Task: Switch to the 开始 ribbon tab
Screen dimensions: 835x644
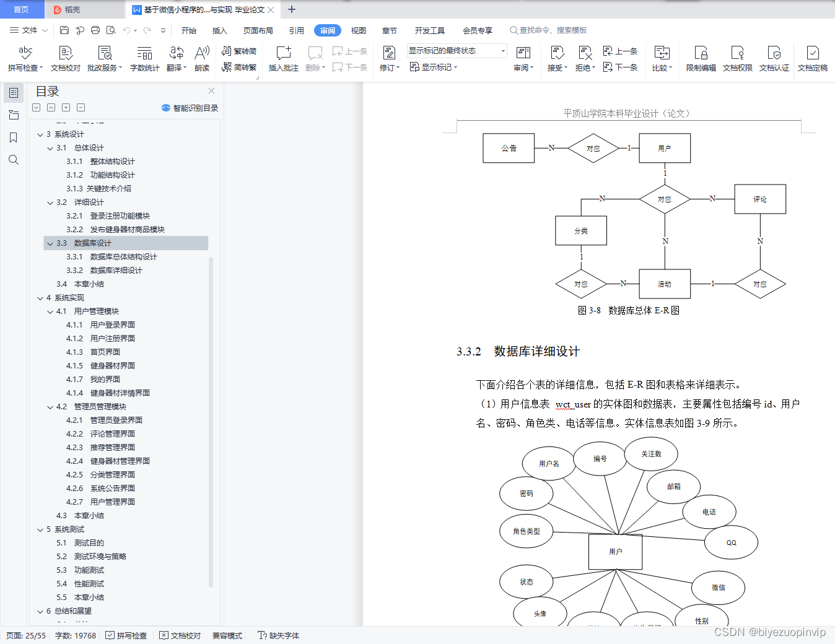Action: [189, 30]
